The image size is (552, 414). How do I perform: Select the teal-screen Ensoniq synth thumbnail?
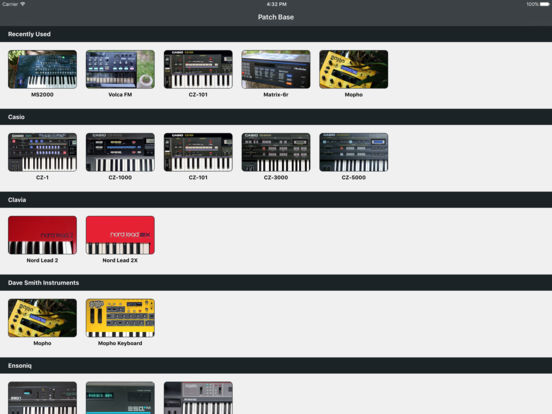click(x=120, y=398)
